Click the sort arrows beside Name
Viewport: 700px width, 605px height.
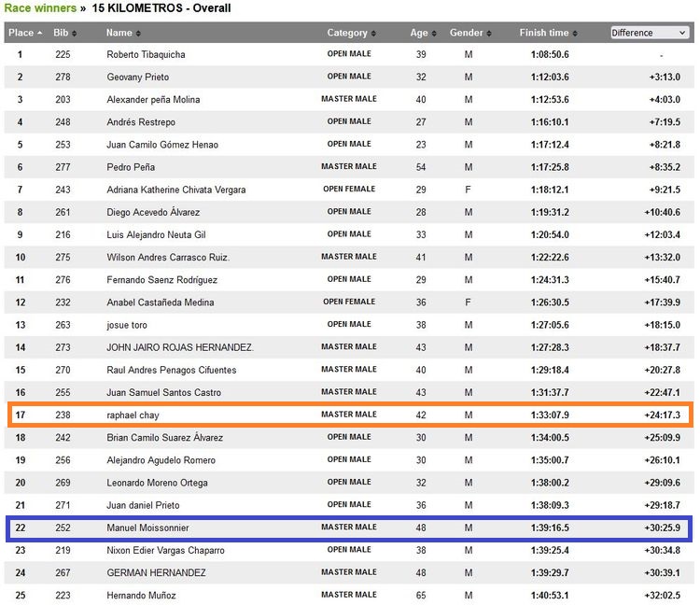pos(140,34)
